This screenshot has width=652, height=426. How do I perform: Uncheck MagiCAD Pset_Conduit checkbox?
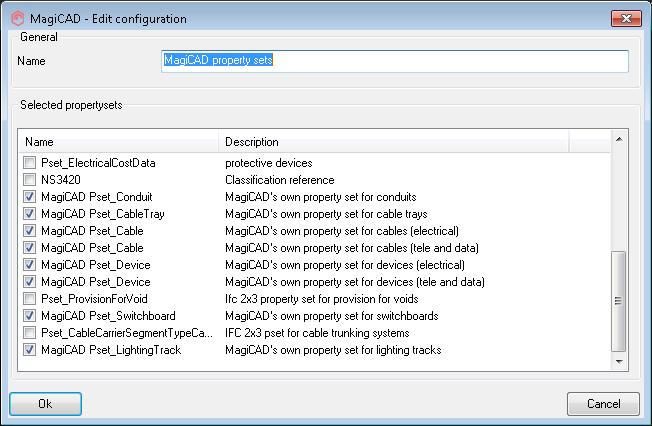tap(30, 197)
